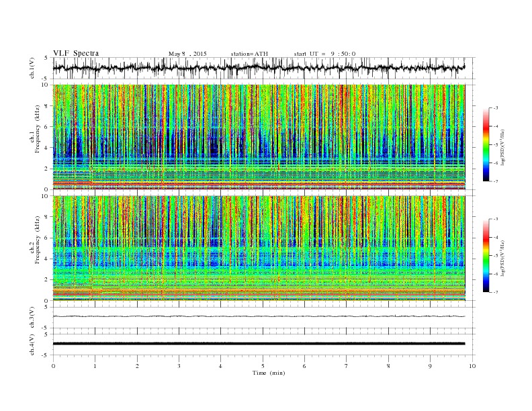Click the ch.2 "Frequency (kHz)" axis label
532x411 pixels.
coord(38,240)
